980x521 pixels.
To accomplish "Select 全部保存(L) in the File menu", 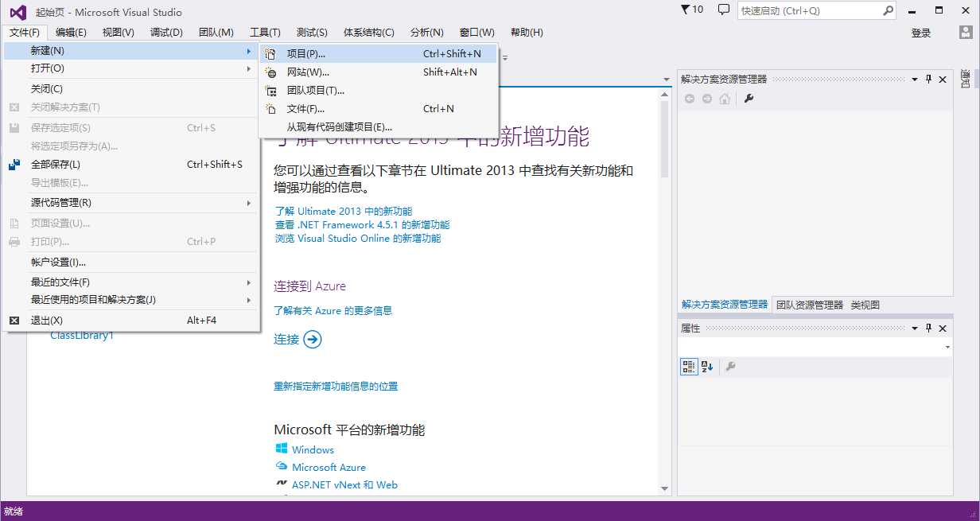I will tap(131, 165).
